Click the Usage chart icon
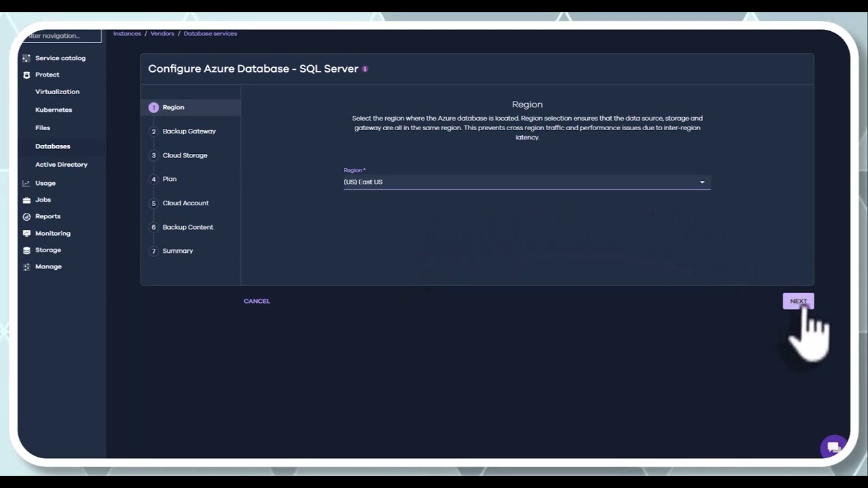868x488 pixels. [26, 183]
